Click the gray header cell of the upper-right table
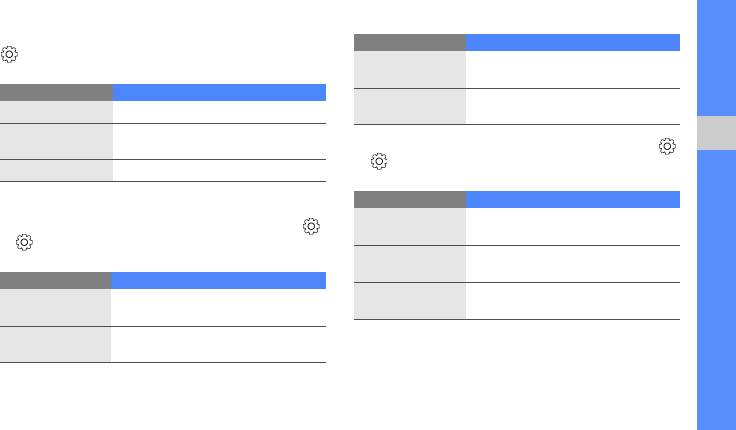The image size is (736, 430). coord(410,43)
